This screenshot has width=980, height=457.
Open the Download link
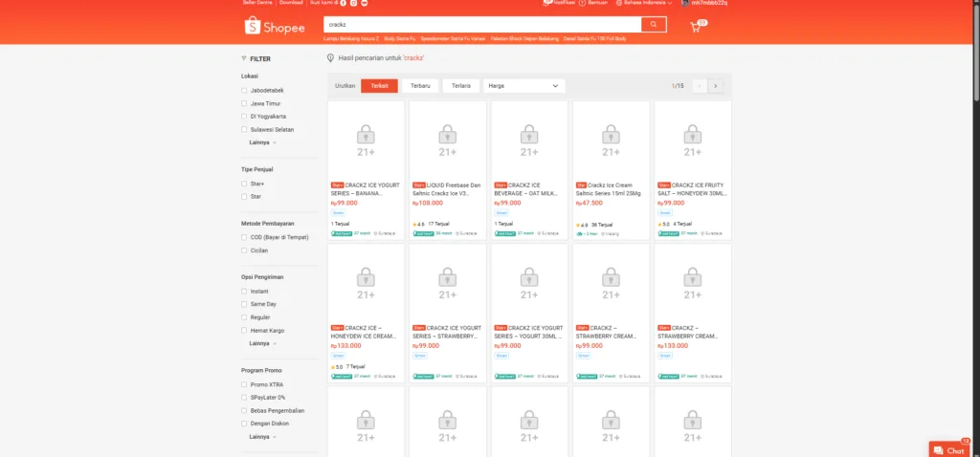tap(291, 3)
